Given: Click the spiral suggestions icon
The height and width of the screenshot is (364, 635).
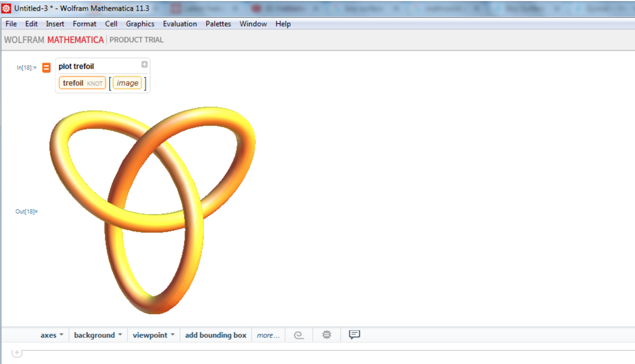Looking at the screenshot, I should point(299,335).
